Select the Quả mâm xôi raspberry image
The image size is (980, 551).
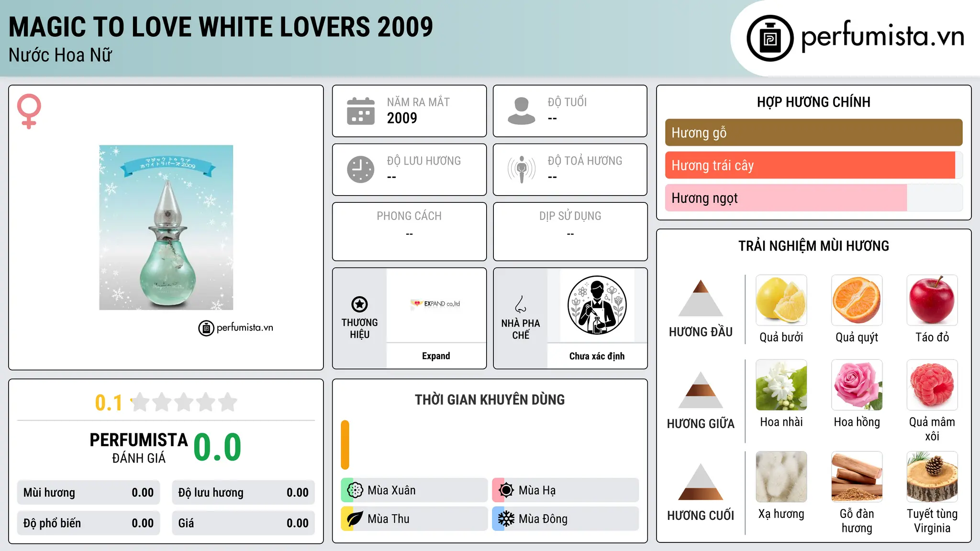932,385
